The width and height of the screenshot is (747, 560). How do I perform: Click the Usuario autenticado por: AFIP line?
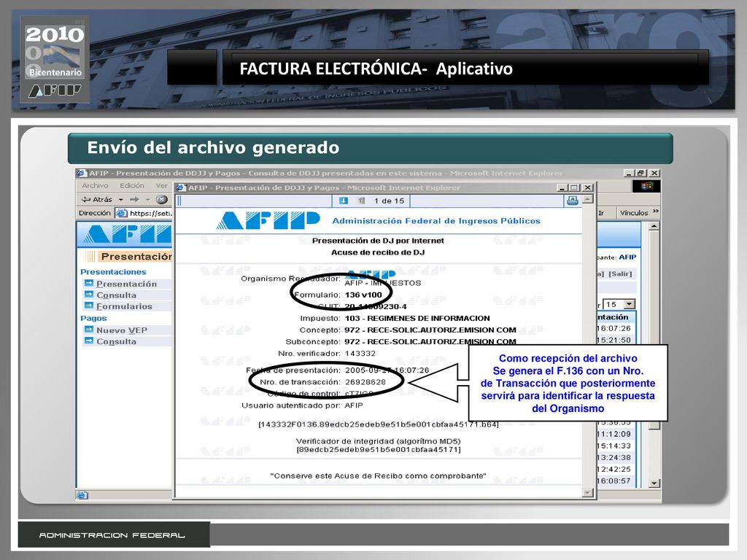302,405
